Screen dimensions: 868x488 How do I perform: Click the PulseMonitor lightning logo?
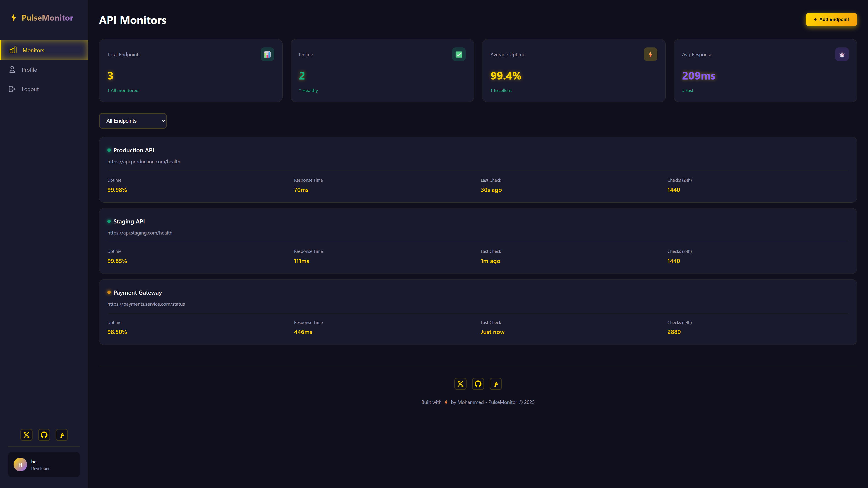tap(14, 18)
